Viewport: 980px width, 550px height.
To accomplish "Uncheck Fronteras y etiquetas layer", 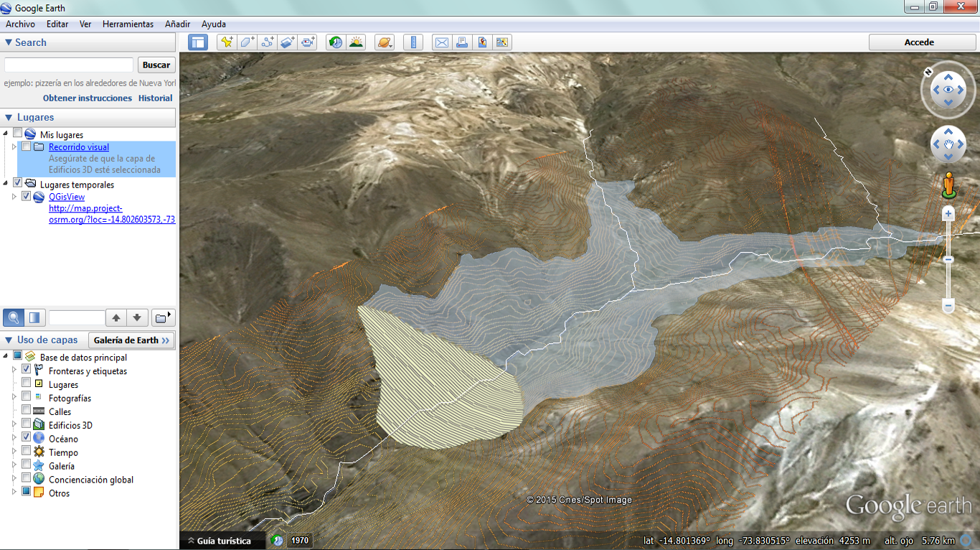I will (x=27, y=369).
